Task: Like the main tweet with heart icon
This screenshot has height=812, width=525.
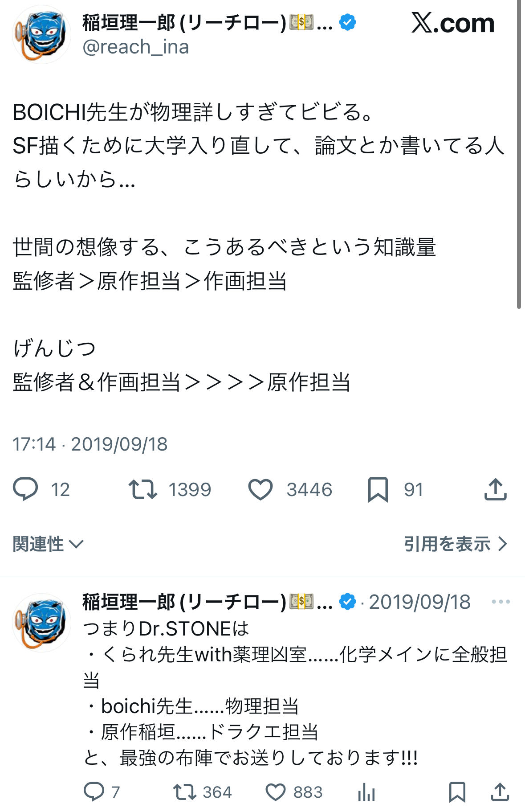Action: point(260,489)
